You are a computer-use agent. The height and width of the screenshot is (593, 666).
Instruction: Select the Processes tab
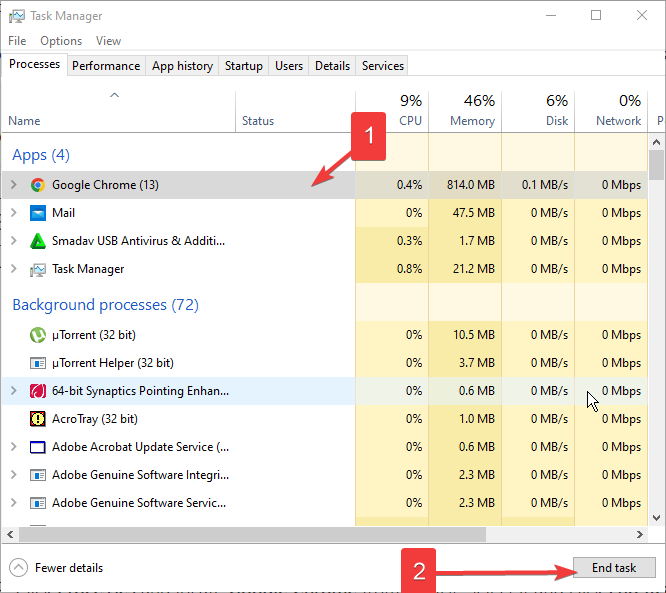(34, 64)
